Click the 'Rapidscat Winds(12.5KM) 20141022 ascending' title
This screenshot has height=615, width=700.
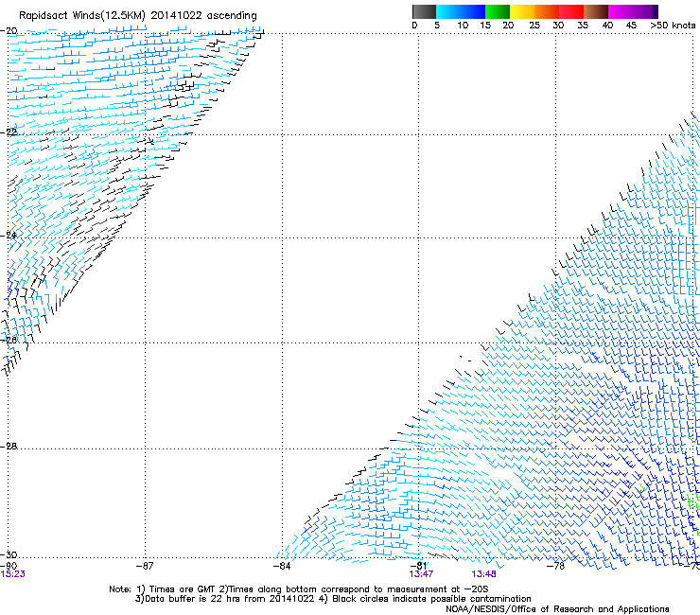138,16
